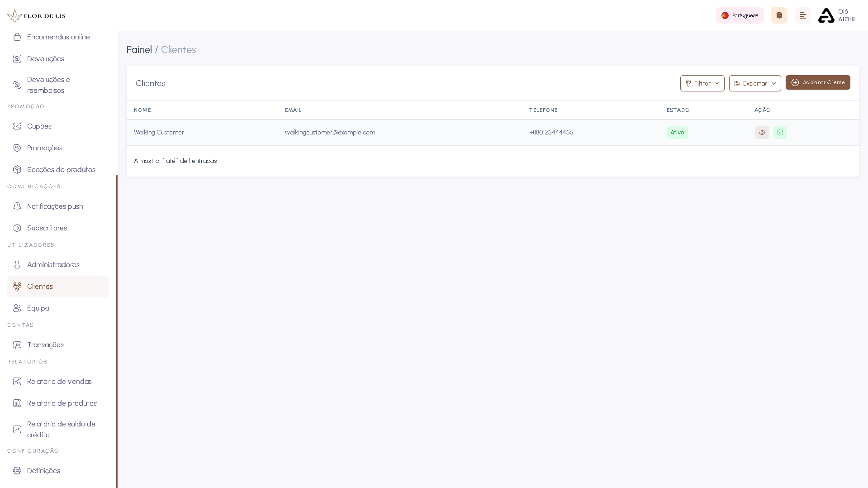The image size is (868, 488).
Task: Open edit mode for Walking Customer
Action: (x=780, y=132)
